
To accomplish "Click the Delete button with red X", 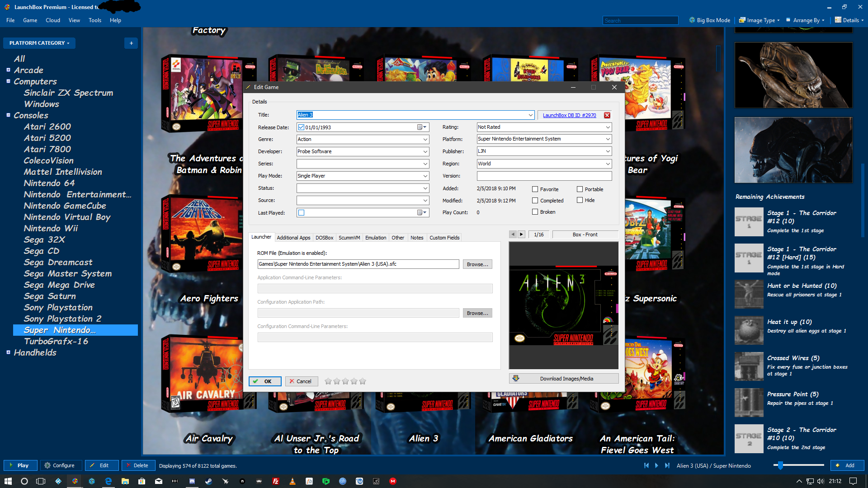I will [x=137, y=465].
